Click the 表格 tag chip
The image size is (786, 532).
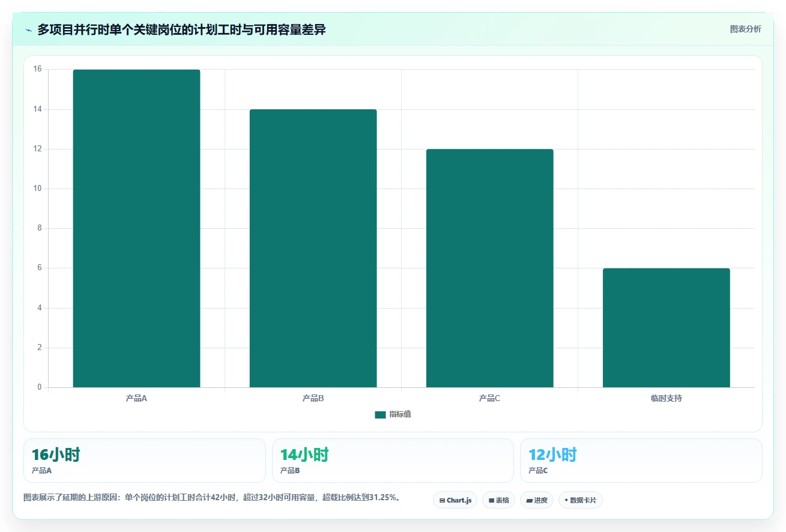(498, 500)
